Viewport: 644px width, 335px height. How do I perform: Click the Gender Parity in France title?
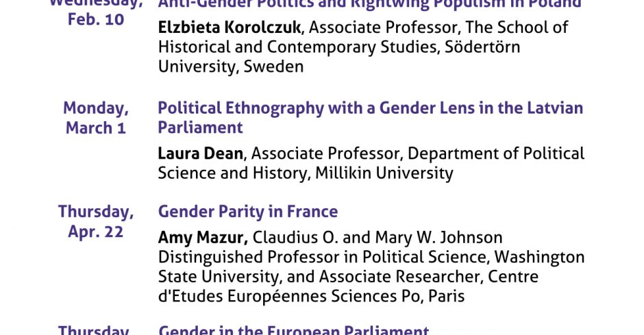[247, 212]
